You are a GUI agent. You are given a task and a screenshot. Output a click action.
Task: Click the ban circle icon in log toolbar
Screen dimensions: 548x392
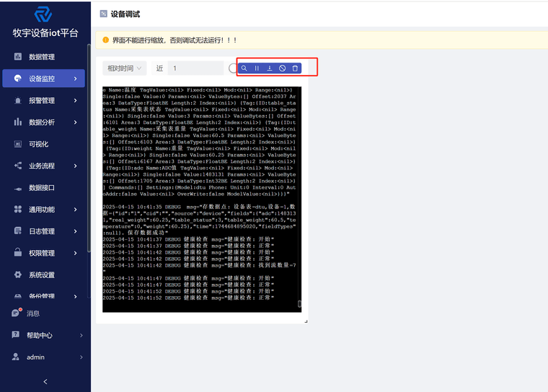pos(282,68)
